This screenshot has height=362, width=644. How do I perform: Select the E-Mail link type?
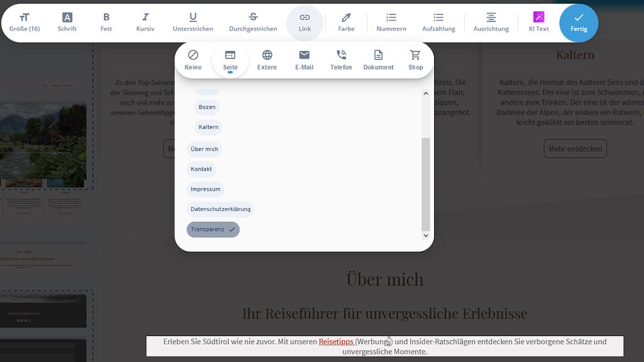(304, 60)
